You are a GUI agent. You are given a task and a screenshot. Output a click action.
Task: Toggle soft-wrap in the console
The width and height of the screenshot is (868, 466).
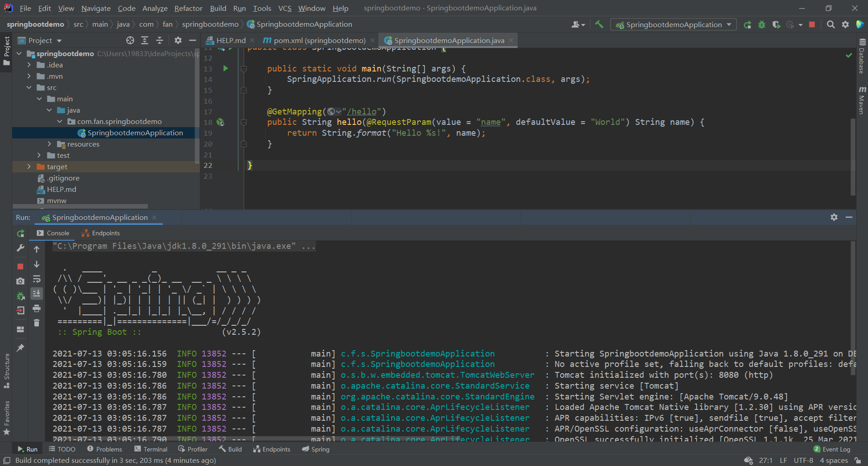[37, 279]
